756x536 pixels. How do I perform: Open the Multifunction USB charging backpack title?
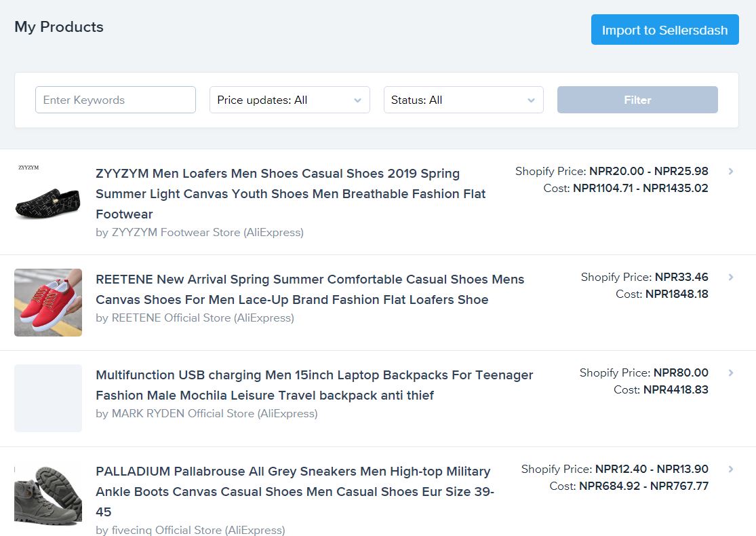[x=315, y=385]
